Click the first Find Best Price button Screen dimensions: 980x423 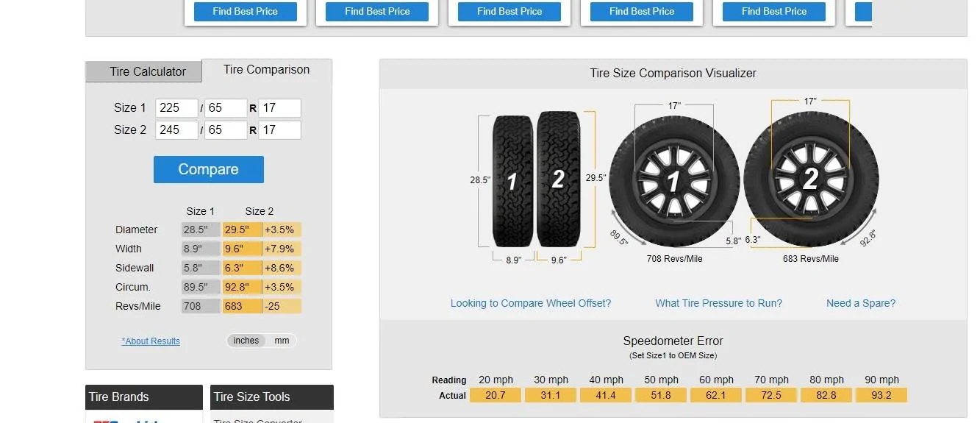245,12
